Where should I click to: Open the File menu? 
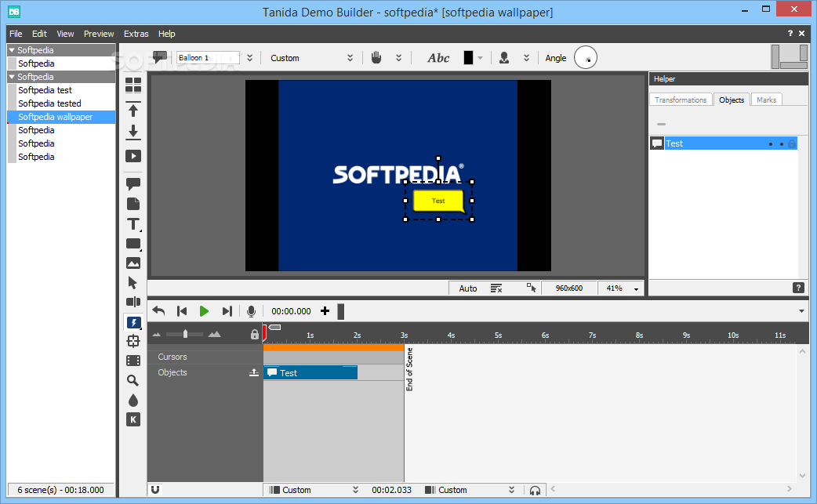tap(16, 34)
